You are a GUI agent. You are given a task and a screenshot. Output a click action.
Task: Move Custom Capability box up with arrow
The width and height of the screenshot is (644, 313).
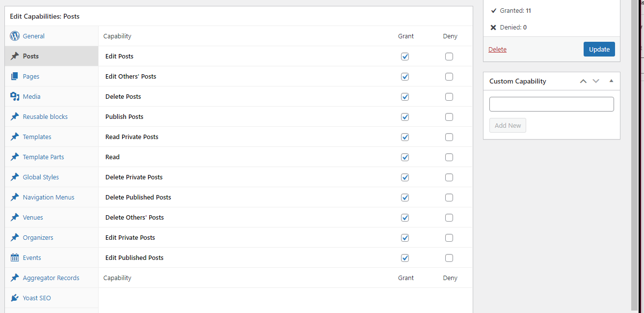pyautogui.click(x=583, y=81)
